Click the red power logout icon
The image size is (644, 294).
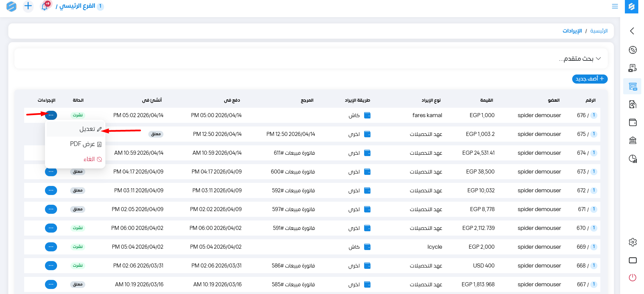coord(633,278)
